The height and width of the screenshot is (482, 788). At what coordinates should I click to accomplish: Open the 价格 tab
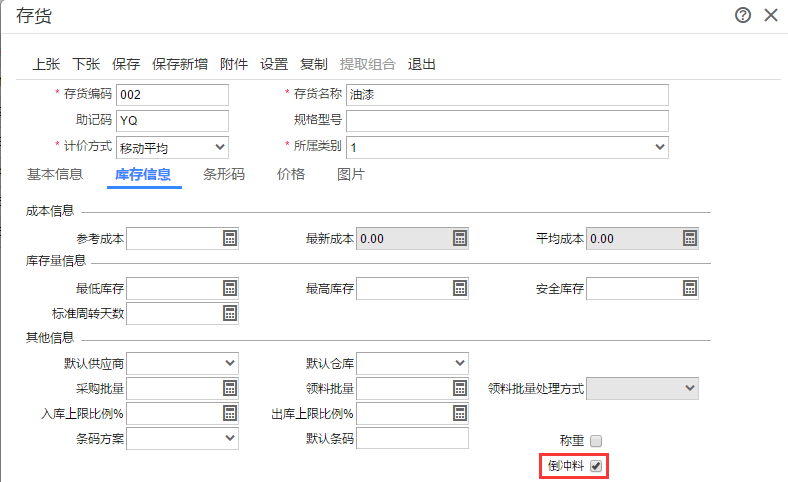290,174
